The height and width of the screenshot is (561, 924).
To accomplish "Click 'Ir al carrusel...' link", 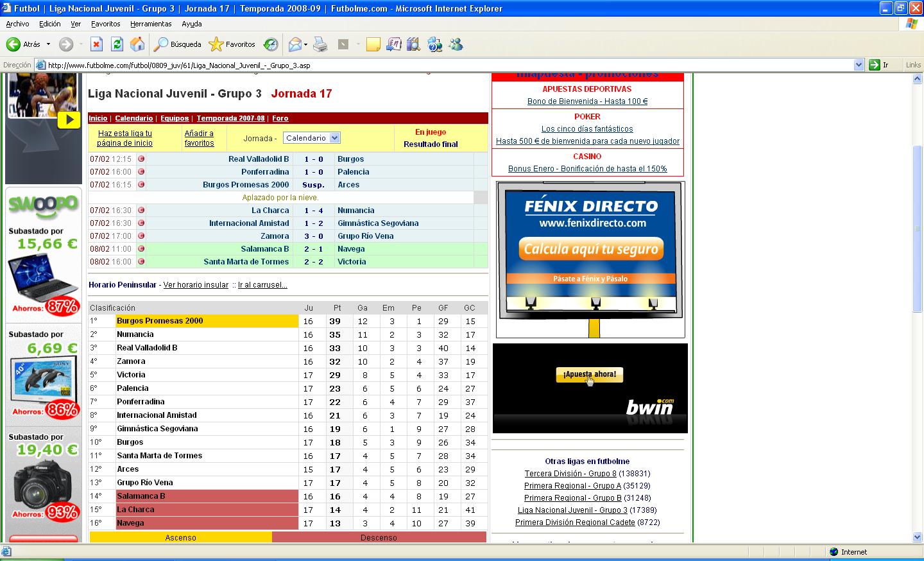I will [x=262, y=285].
